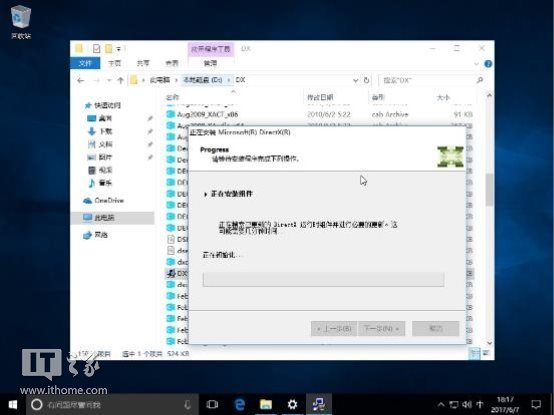Click New Folder icon in quick access toolbar
This screenshot has width=554, height=415.
(x=109, y=48)
